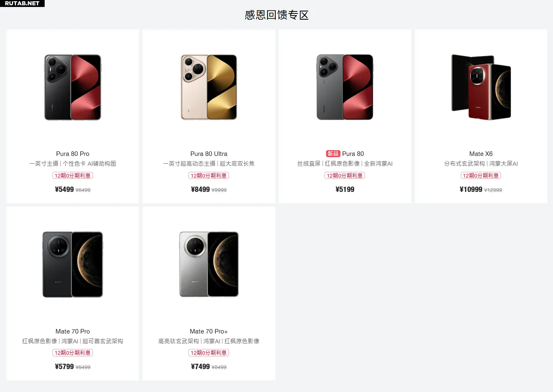Click the 12期0分期利息 tag under Mate 70 Pro+
The height and width of the screenshot is (392, 553).
209,353
